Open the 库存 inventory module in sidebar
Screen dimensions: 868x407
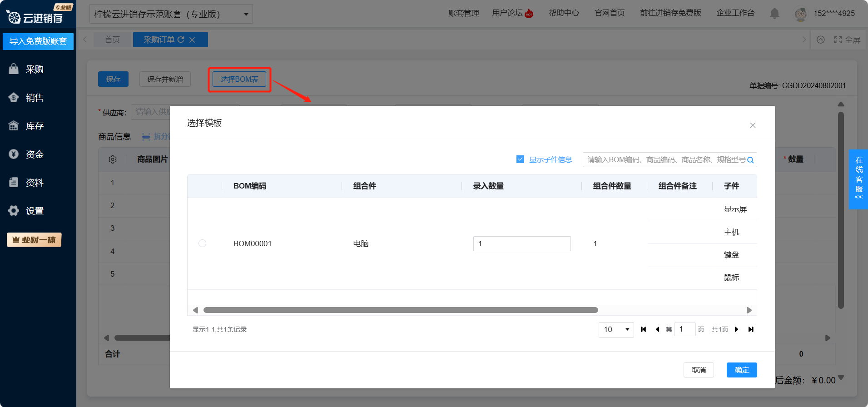coord(26,126)
